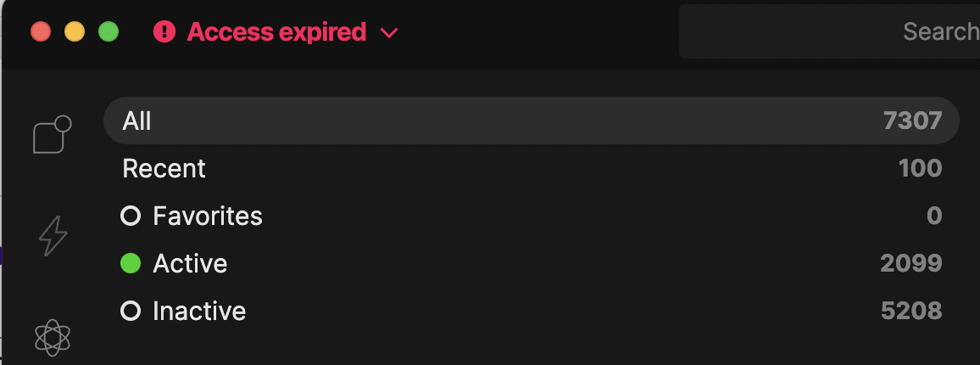Open the atom sidebar icon
The height and width of the screenshot is (365, 980).
coord(52,337)
